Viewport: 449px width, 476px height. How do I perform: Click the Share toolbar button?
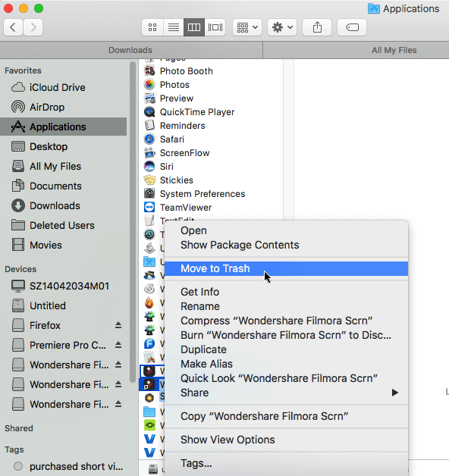(x=317, y=27)
